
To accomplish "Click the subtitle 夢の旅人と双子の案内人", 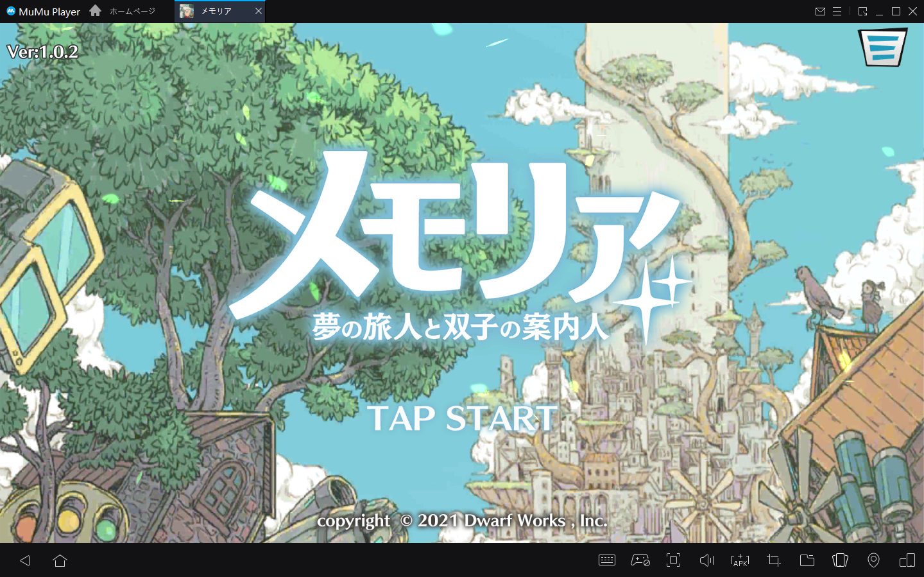I will 460,327.
